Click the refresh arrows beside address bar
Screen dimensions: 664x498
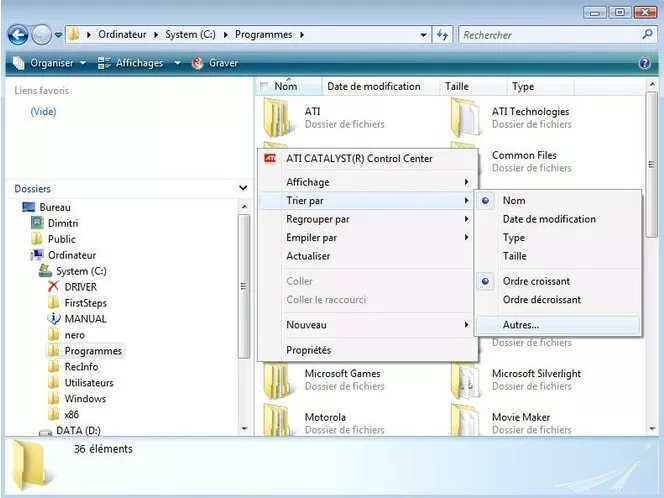(x=443, y=35)
